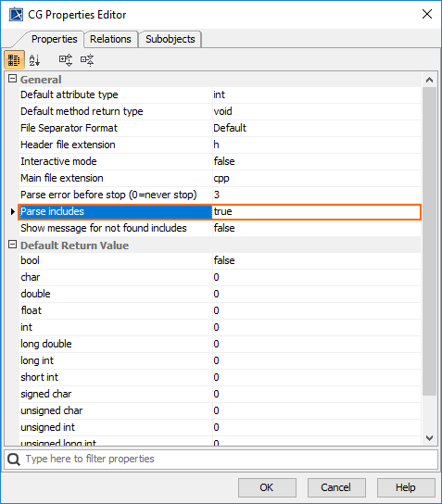Open the Subobjects tab
Screen dimensions: 442x504
(170, 39)
